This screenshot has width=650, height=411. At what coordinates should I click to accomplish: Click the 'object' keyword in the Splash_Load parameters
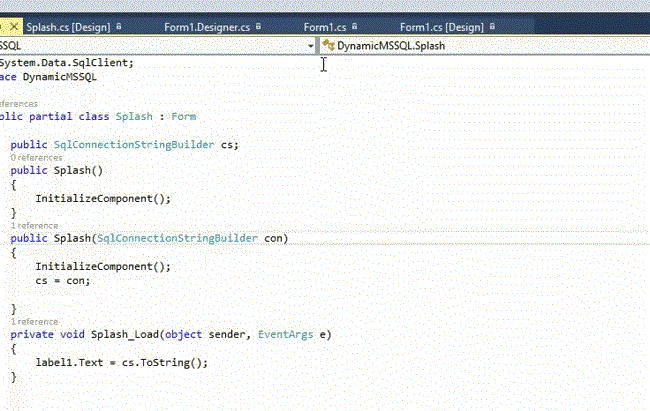(183, 335)
